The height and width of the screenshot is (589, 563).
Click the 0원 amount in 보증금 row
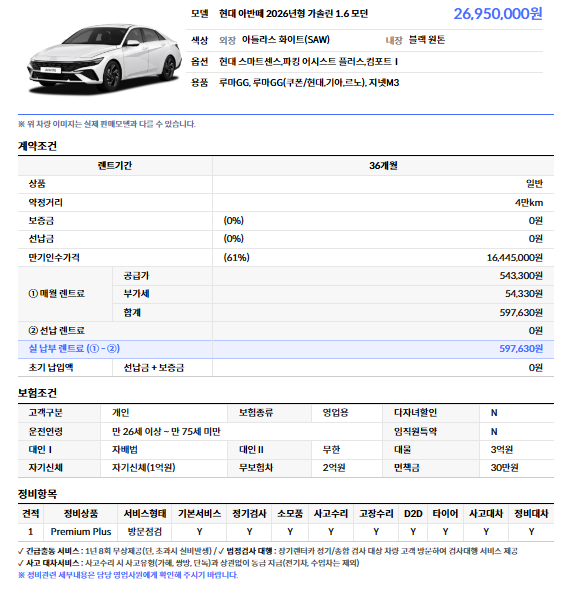[536, 221]
